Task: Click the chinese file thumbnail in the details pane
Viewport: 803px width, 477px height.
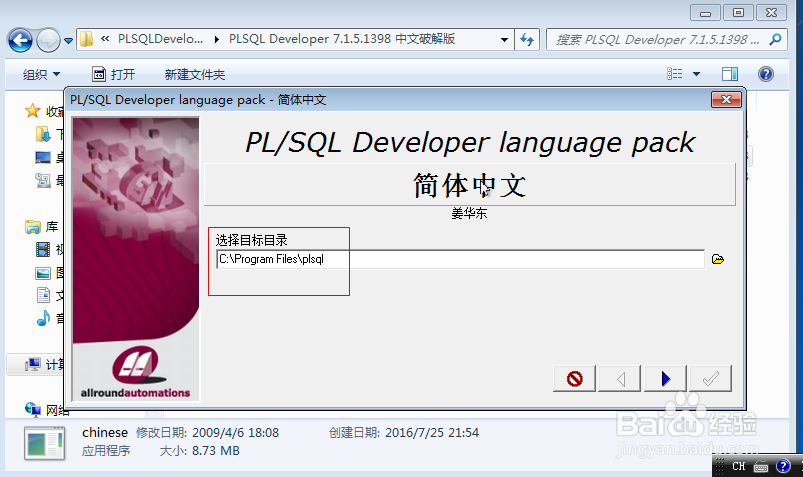Action: (x=45, y=443)
